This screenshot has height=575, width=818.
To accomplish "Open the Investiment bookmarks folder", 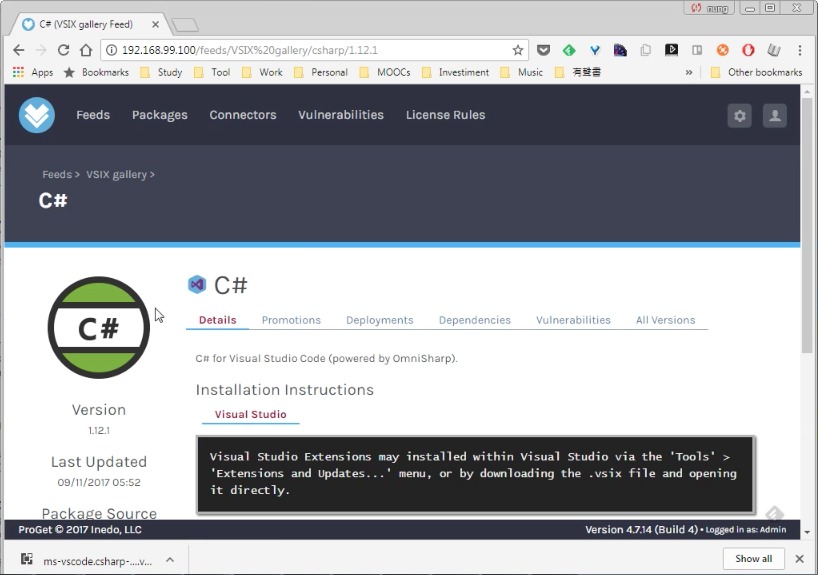I will point(455,72).
